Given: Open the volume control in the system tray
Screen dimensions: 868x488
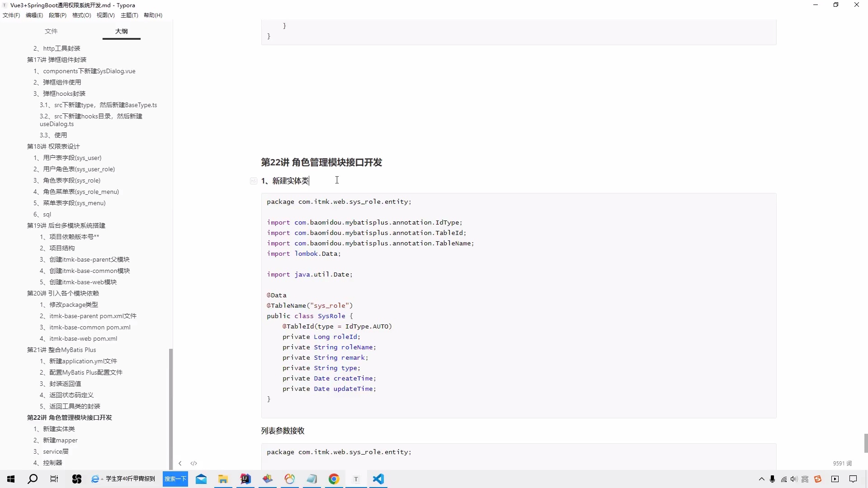Looking at the screenshot, I should click(794, 479).
